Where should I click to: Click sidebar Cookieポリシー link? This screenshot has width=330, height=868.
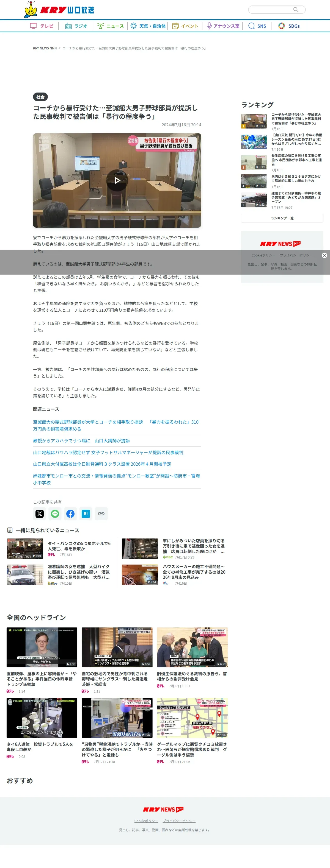coord(263,255)
